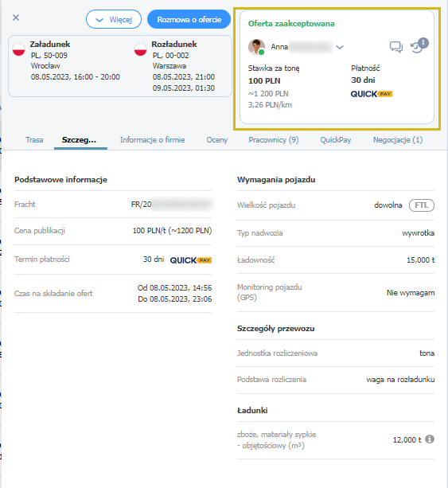
Task: Switch to the QuickPay tab
Action: point(336,140)
